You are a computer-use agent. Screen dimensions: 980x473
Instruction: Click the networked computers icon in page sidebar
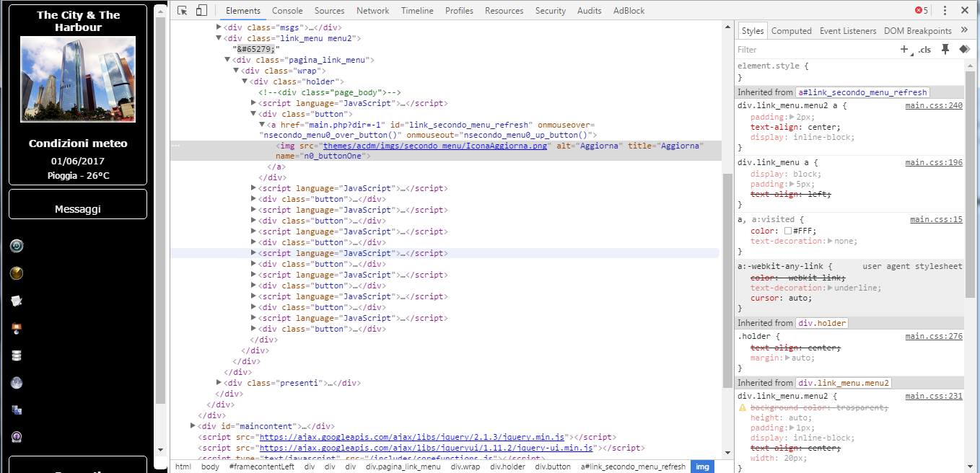[x=17, y=410]
